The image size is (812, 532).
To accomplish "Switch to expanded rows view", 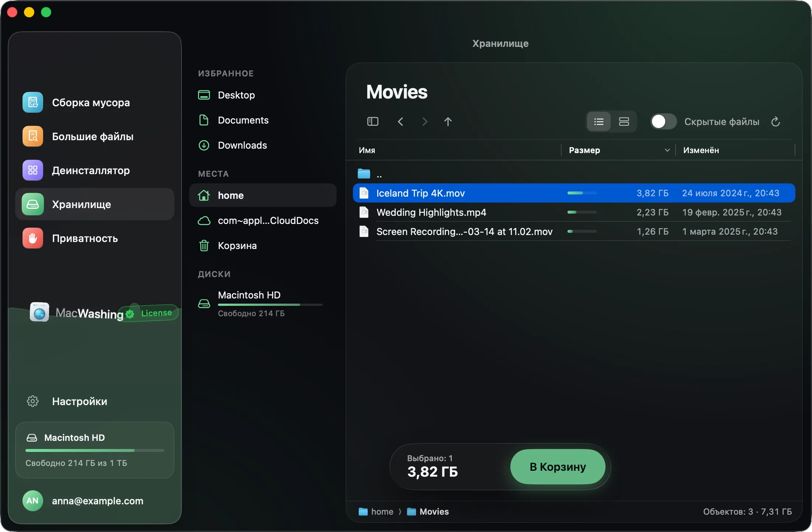I will click(624, 121).
